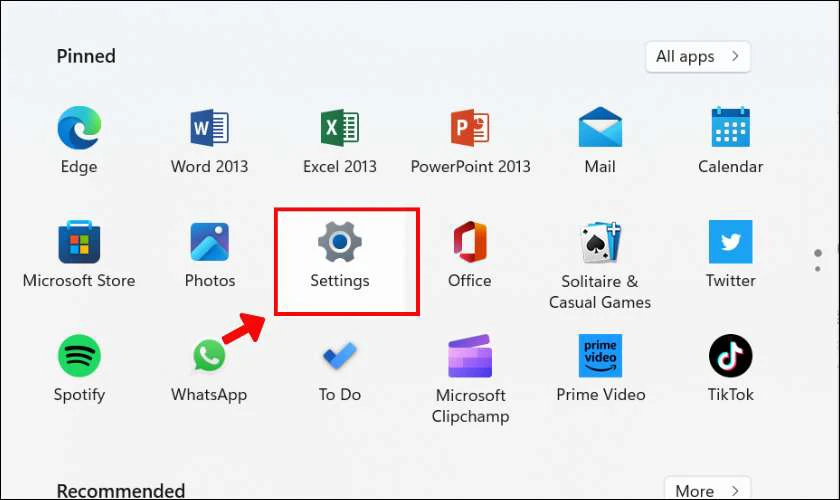Go to next pinned page dot
Image resolution: width=840 pixels, height=500 pixels.
pos(818,269)
